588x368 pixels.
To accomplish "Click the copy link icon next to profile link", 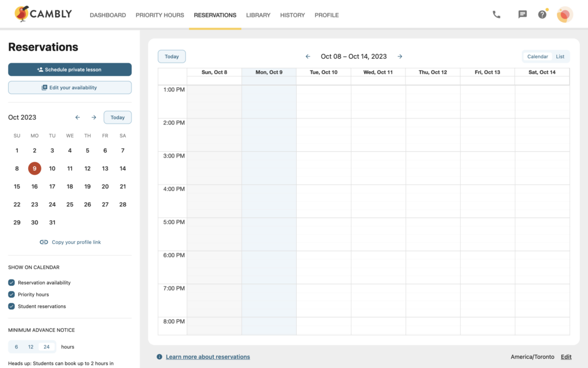I will pyautogui.click(x=44, y=242).
